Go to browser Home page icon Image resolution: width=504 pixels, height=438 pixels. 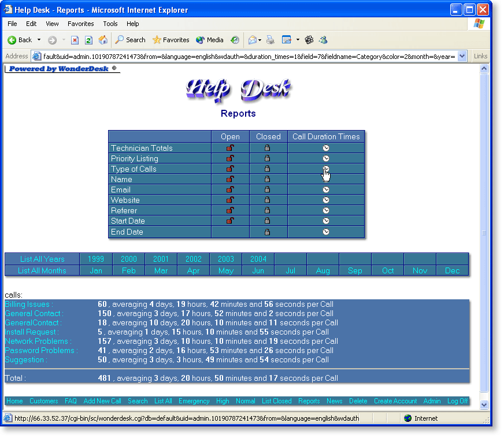click(x=103, y=40)
